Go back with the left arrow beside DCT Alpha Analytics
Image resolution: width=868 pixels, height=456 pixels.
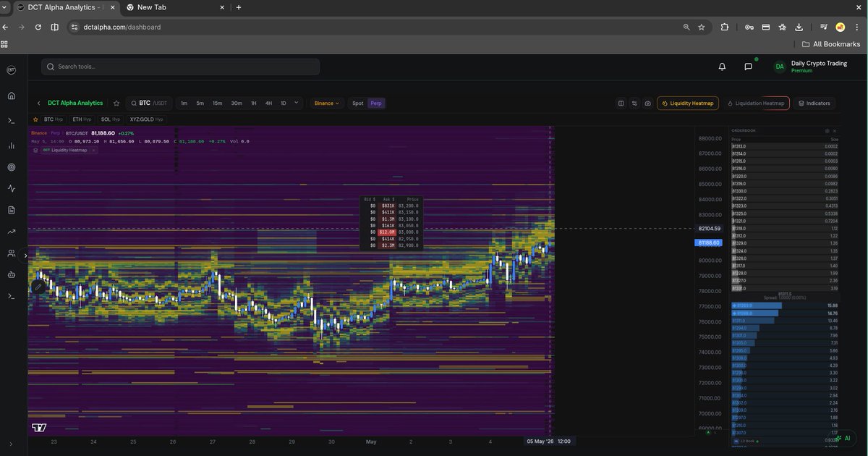point(38,104)
